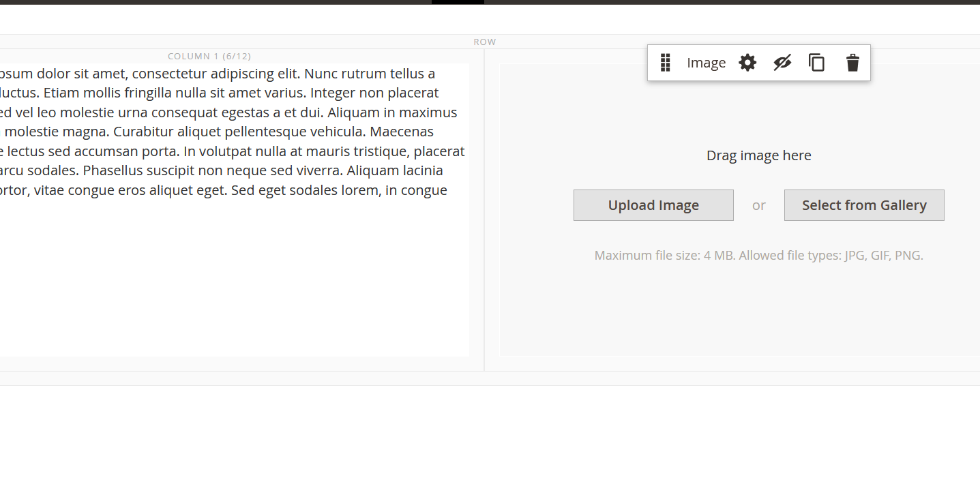Click the Maximum file size hint text
This screenshot has width=980, height=484.
(x=758, y=256)
